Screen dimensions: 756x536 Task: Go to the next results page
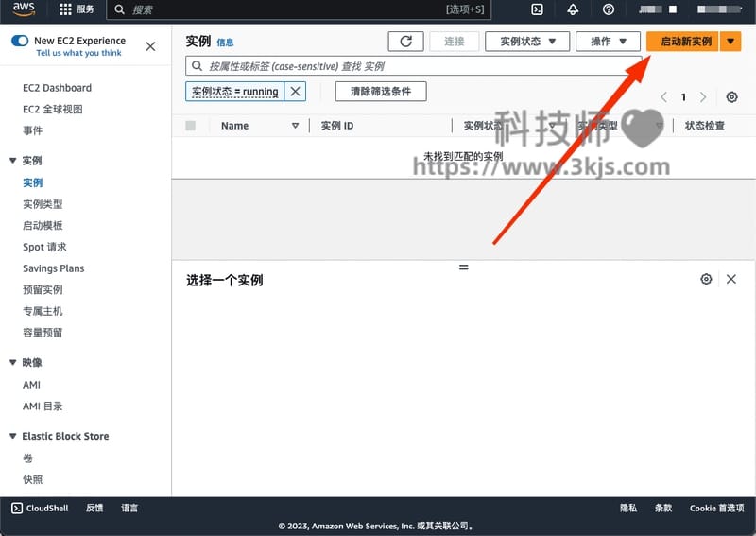(703, 97)
